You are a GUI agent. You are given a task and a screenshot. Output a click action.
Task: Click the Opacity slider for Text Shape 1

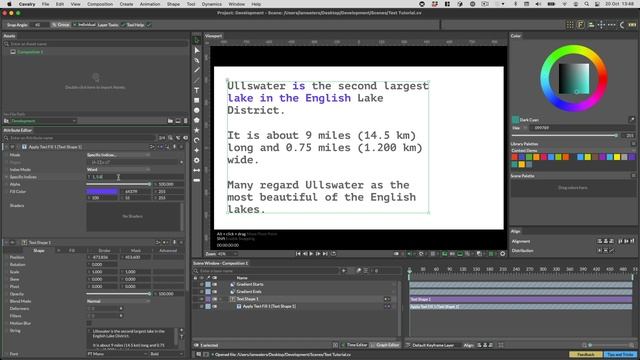pos(118,294)
